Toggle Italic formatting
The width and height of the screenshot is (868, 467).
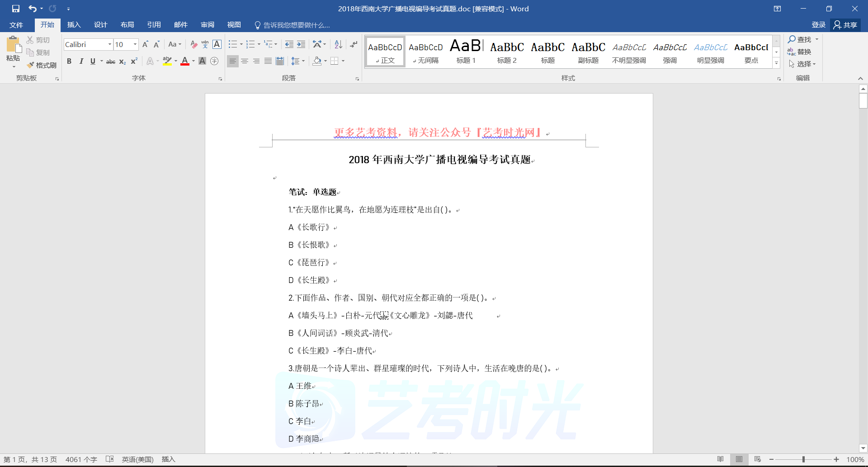[81, 61]
